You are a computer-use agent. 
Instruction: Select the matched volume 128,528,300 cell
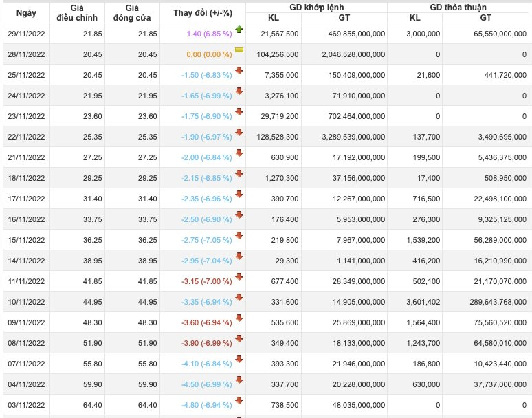[274, 137]
